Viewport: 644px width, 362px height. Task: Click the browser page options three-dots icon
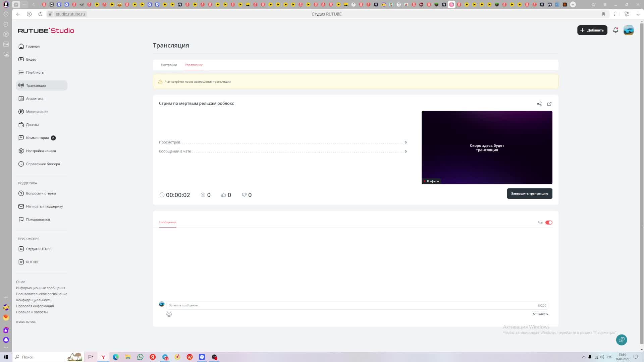coord(614,14)
